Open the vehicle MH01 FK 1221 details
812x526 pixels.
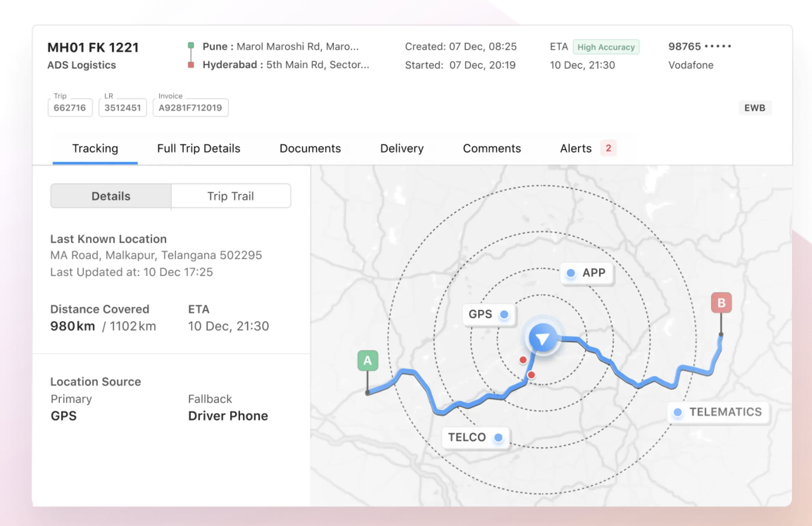[93, 47]
